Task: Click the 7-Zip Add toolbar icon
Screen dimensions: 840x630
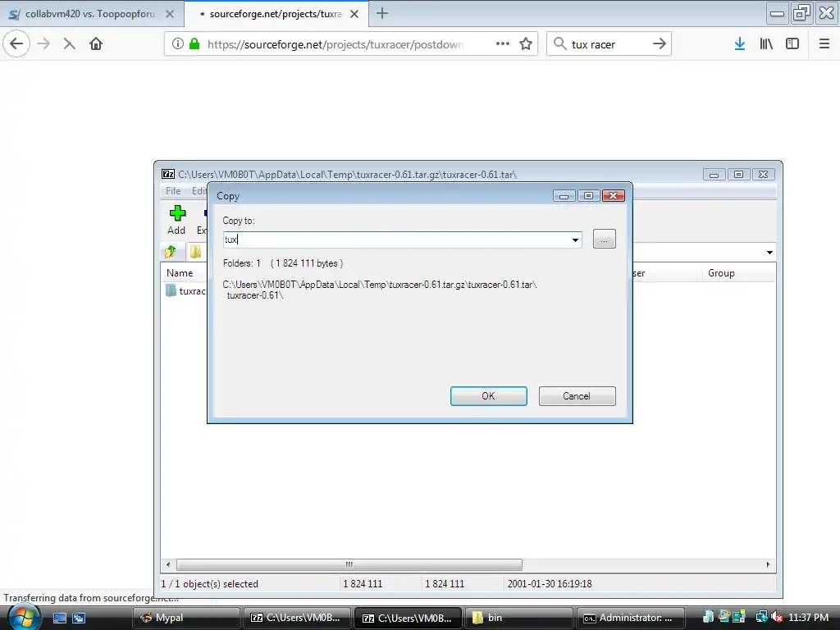Action: [177, 220]
